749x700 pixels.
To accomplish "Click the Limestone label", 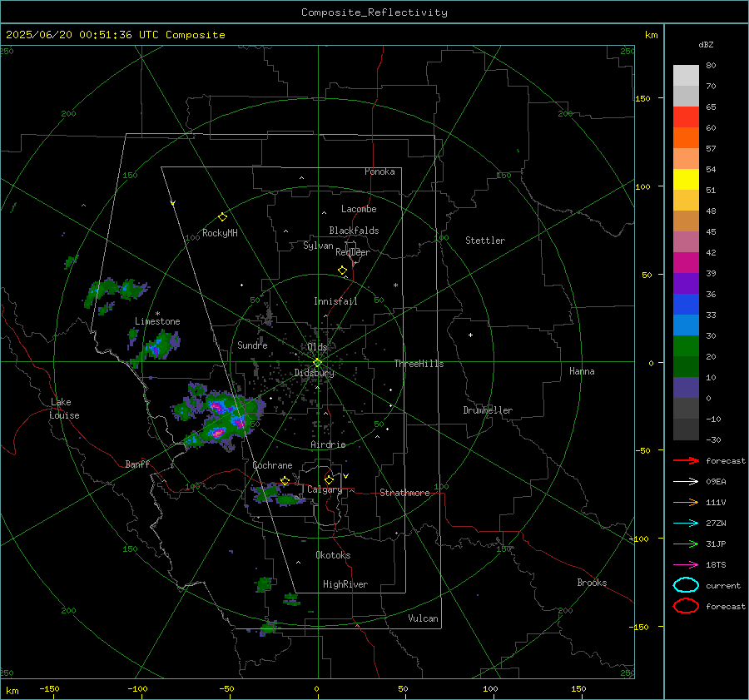I will pyautogui.click(x=157, y=321).
